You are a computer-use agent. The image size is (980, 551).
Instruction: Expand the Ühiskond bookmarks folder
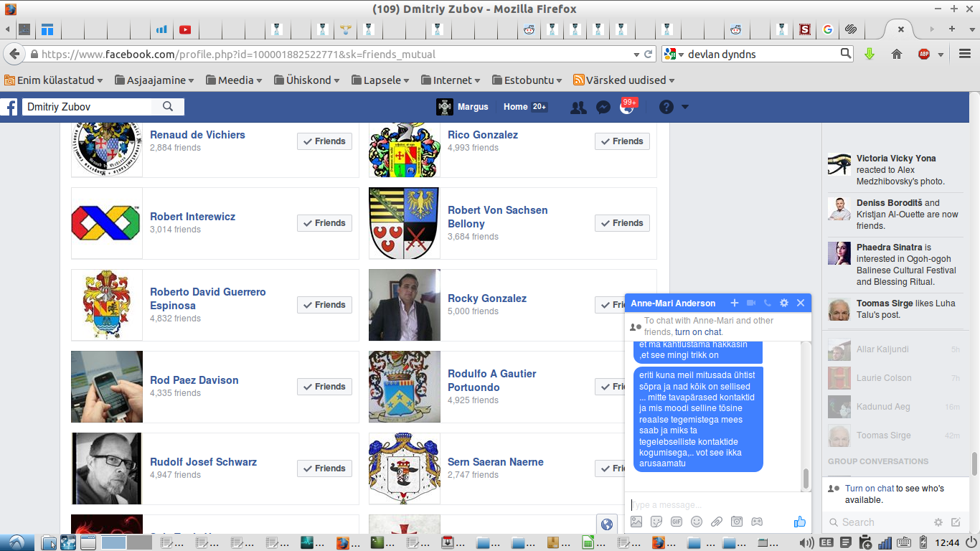click(308, 80)
